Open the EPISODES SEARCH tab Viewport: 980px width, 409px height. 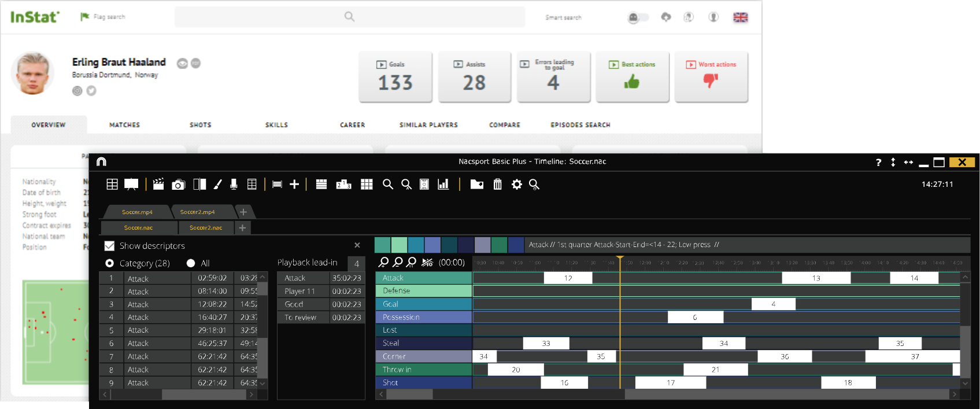580,125
